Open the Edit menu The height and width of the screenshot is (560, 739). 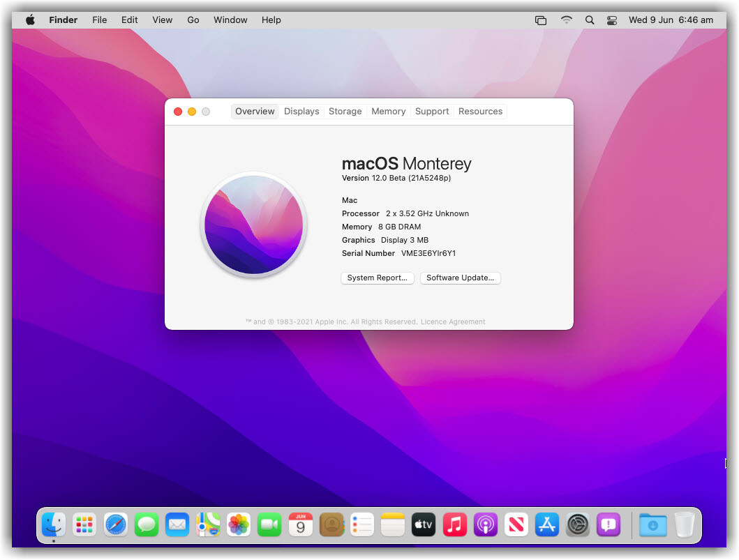(x=130, y=20)
